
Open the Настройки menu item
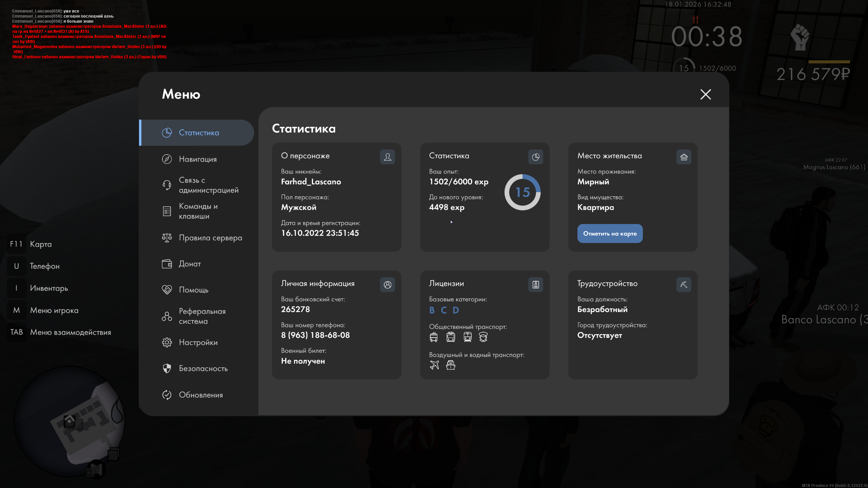198,342
